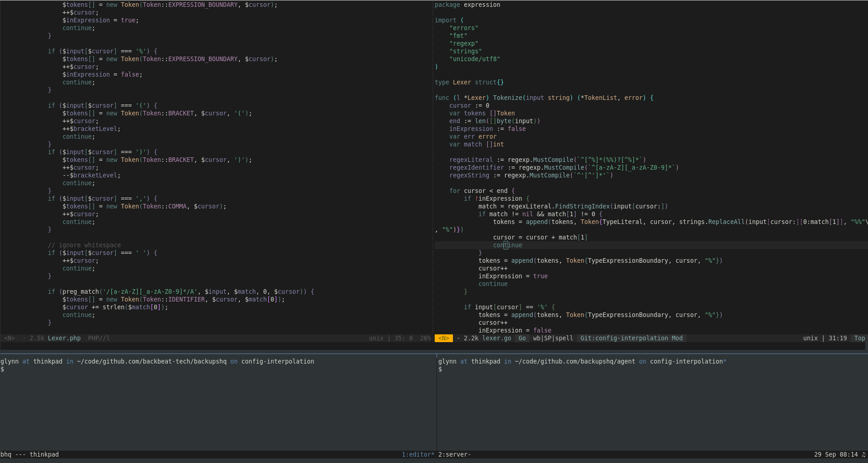Select the 2:server tmux window tab
The width and height of the screenshot is (868, 463).
(454, 454)
